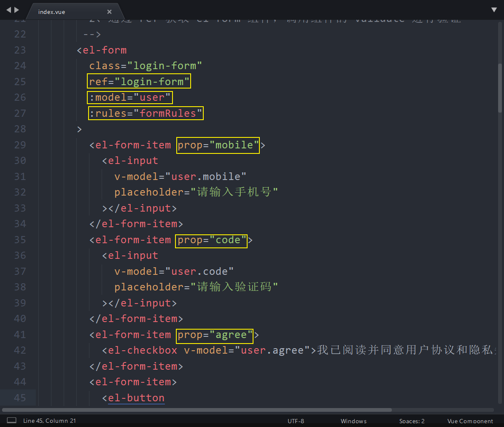
Task: Click the Line 45, Column 21 indicator
Action: (50, 421)
